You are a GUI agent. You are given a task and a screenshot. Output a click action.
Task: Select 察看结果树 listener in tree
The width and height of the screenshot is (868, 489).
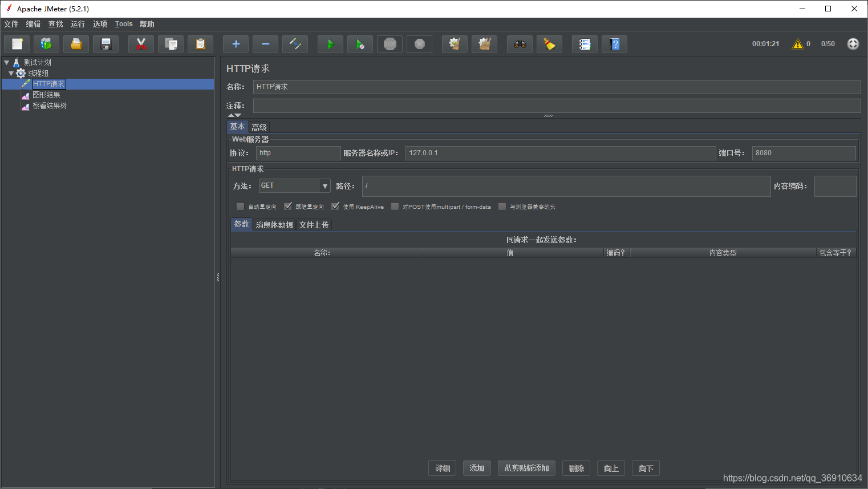tap(50, 106)
